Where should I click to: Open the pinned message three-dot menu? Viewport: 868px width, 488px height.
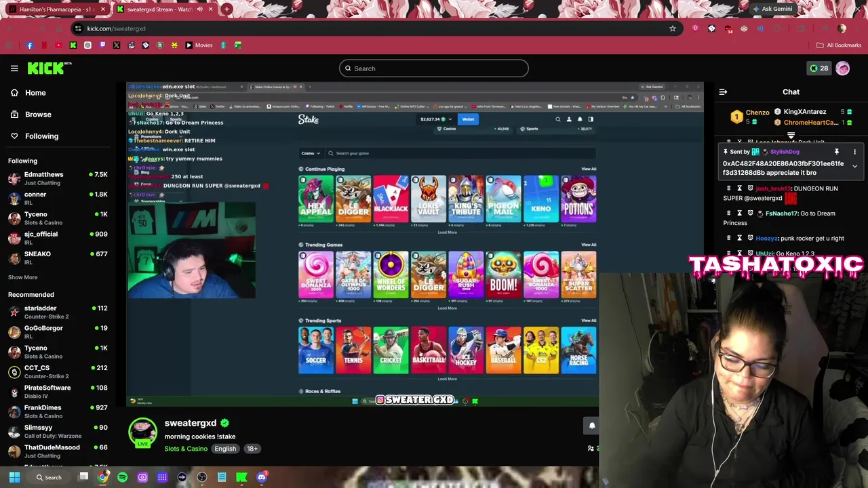pos(854,152)
